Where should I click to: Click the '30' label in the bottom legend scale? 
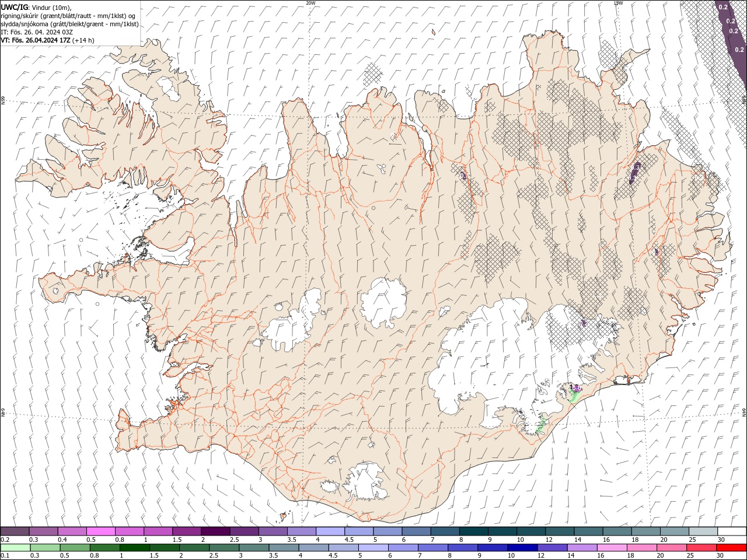point(720,556)
